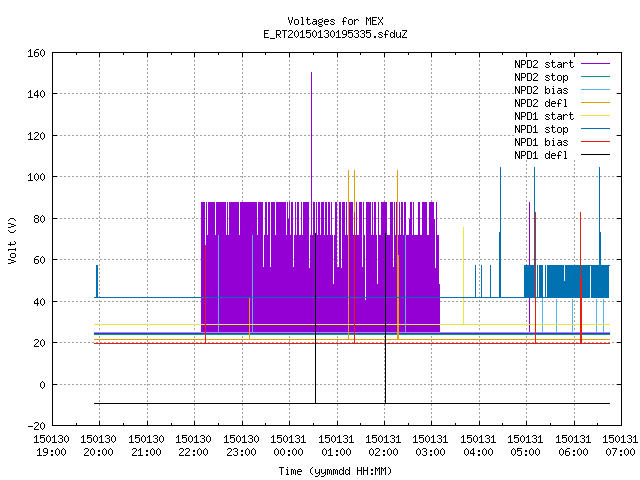Click the 120 y-axis tick label
The height and width of the screenshot is (480, 640).
tap(36, 136)
